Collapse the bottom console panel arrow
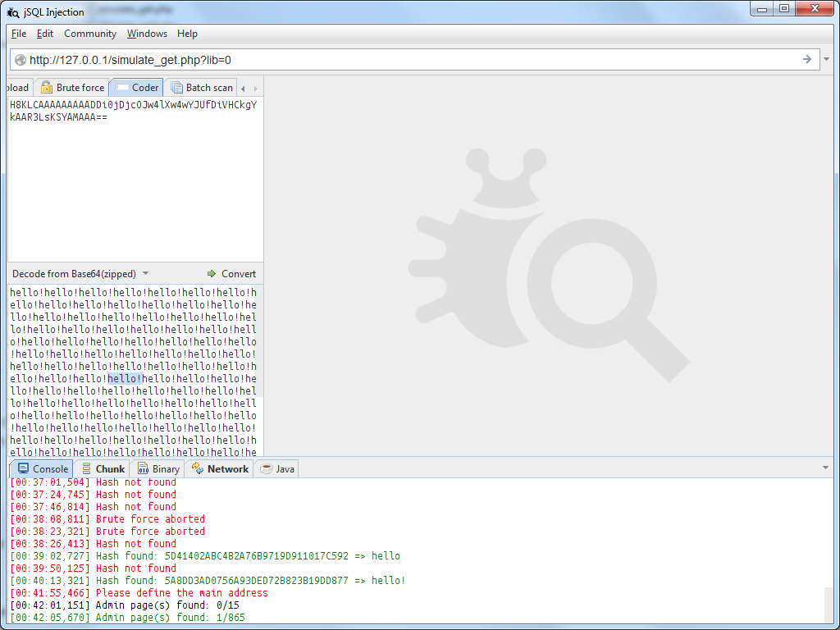The image size is (840, 630). pos(825,468)
